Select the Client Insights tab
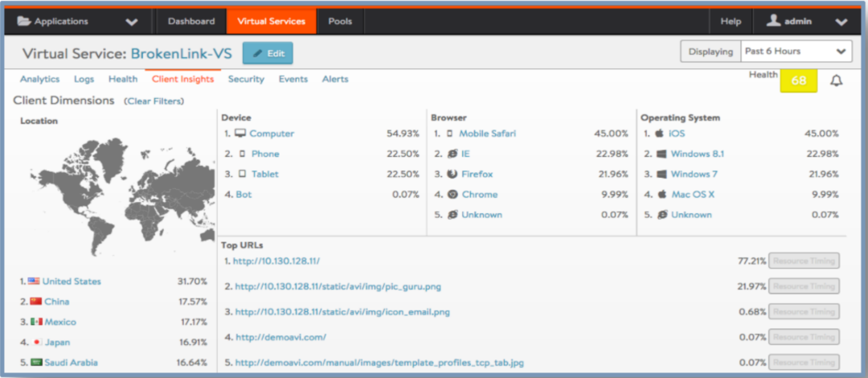 click(x=182, y=80)
